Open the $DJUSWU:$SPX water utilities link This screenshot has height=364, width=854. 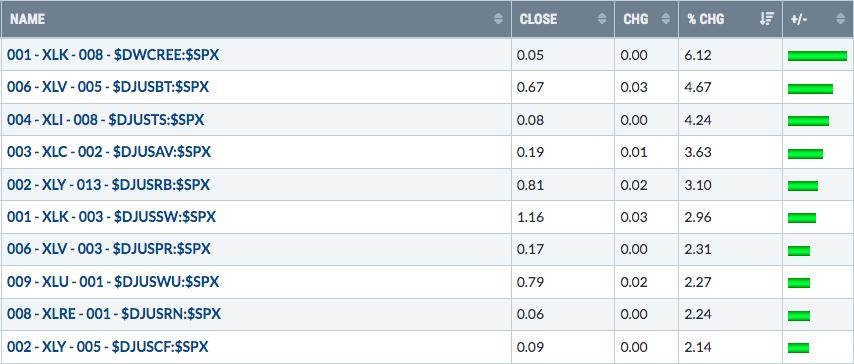pos(113,282)
